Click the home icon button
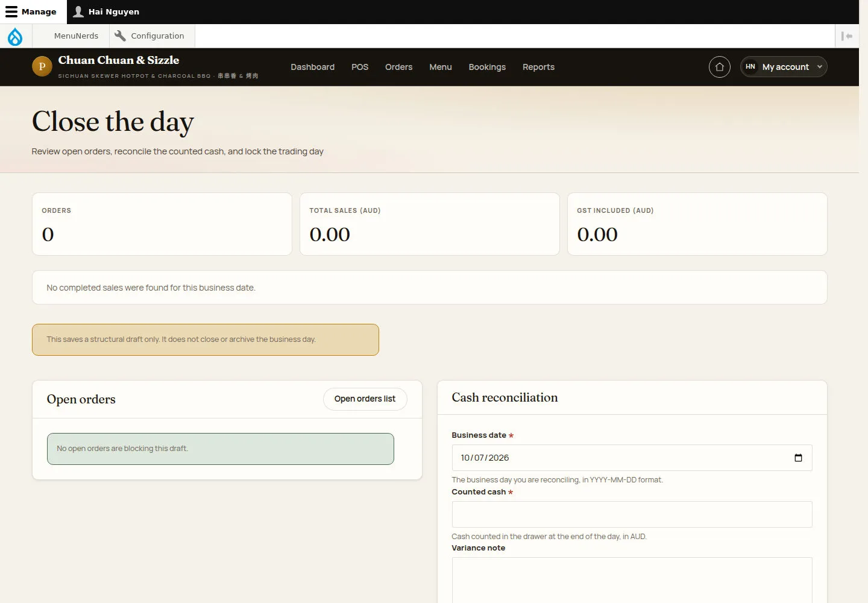868x603 pixels. (720, 67)
